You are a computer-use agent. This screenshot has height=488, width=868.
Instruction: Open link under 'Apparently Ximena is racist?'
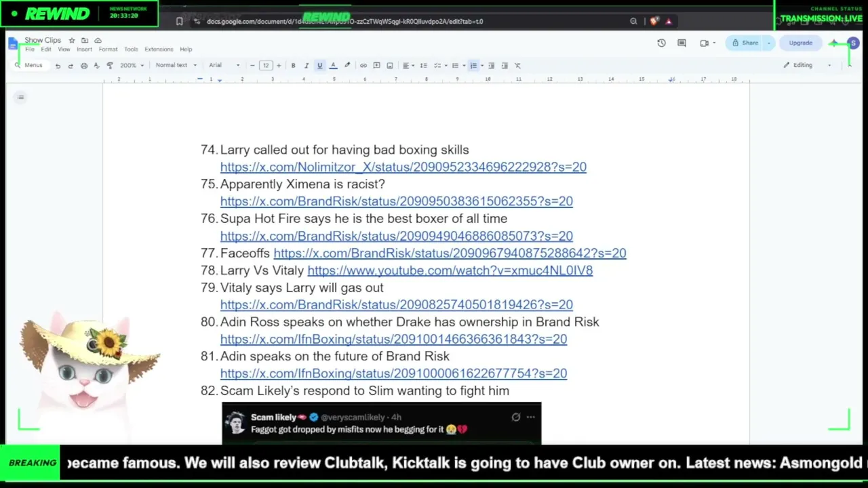397,201
